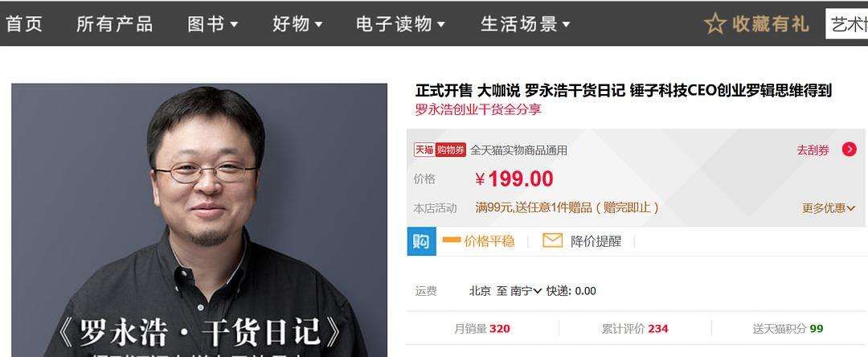Viewport: 868px width, 357px height.
Task: Click the star icon beside 收藏有礼
Action: [714, 24]
